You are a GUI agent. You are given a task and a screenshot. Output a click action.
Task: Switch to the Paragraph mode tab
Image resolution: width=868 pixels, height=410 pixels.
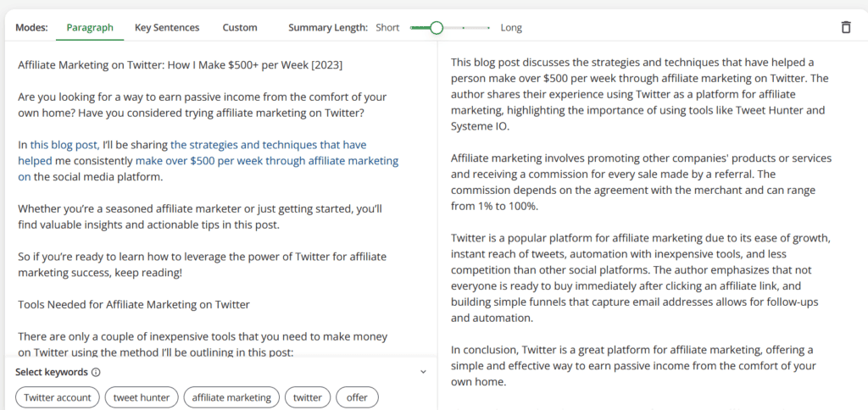[90, 27]
